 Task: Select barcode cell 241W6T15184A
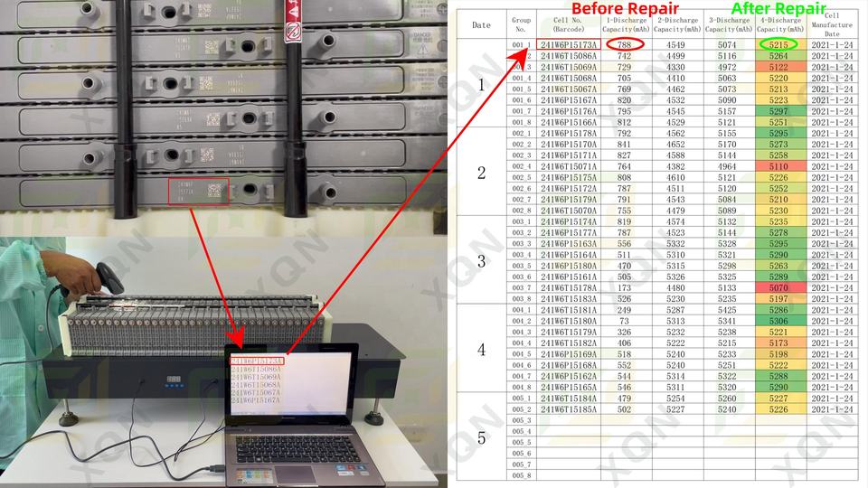pyautogui.click(x=569, y=399)
